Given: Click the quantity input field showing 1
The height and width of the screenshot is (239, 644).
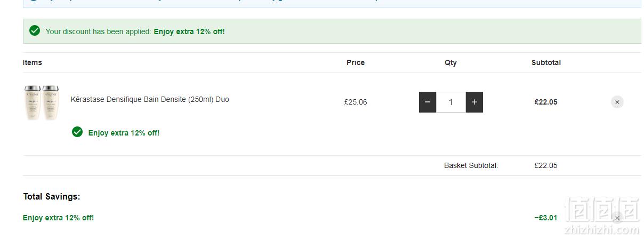Looking at the screenshot, I should coord(451,102).
